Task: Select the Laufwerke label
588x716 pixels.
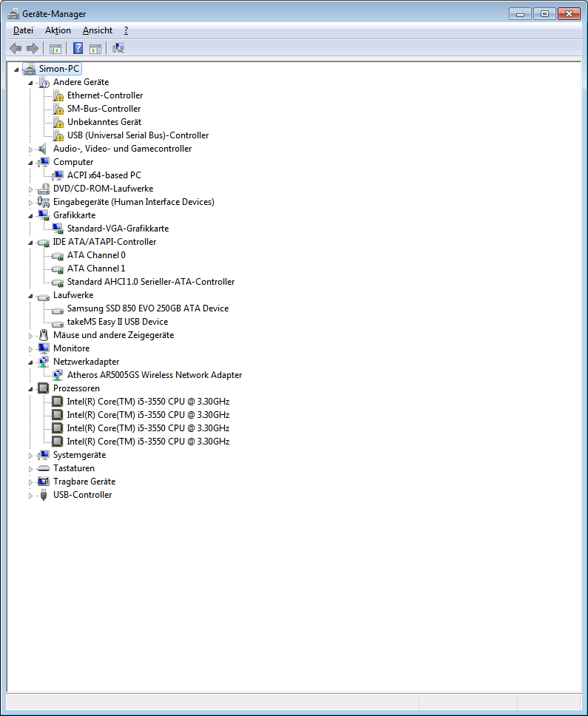Action: click(x=73, y=295)
